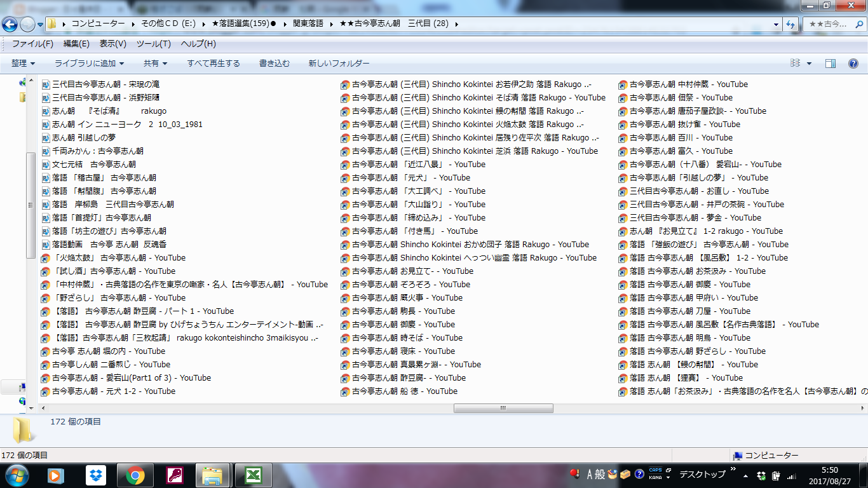The width and height of the screenshot is (868, 488).
Task: Click shortcut icon of 古今亭志ん朝 百川
Action: tap(623, 138)
